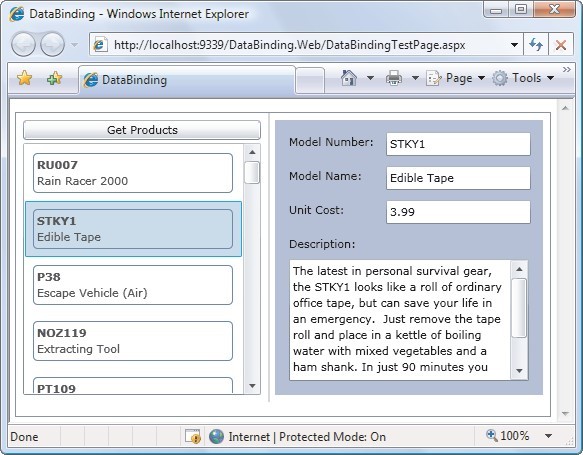This screenshot has height=455, width=583.
Task: Click the Stop icon beside the address bar
Action: (x=561, y=45)
